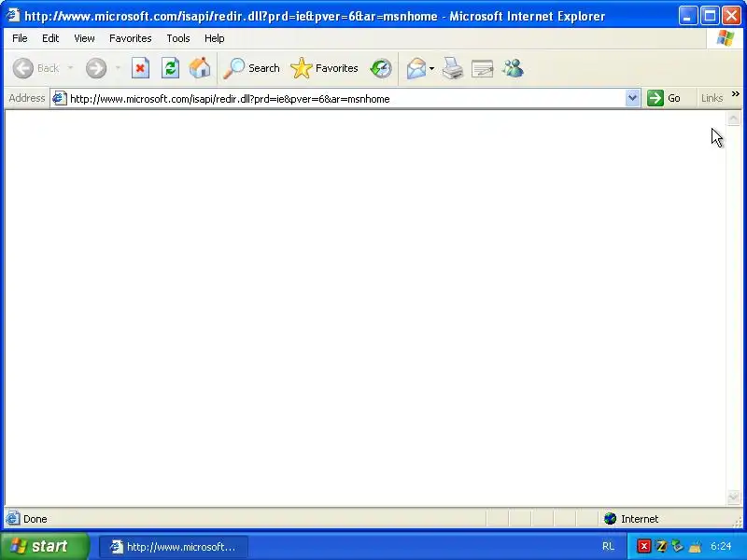Click the scrollbar up arrow
This screenshot has height=560, width=747.
tap(734, 119)
